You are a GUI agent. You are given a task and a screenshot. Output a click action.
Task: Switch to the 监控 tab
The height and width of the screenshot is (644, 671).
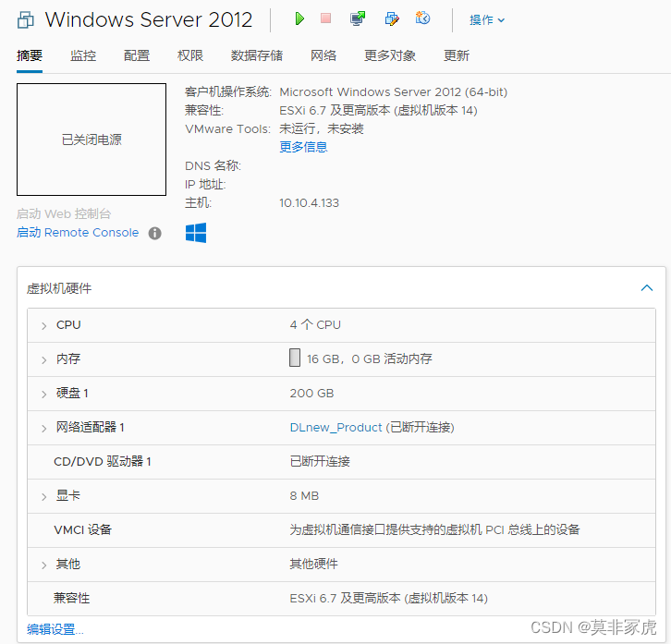pyautogui.click(x=83, y=55)
